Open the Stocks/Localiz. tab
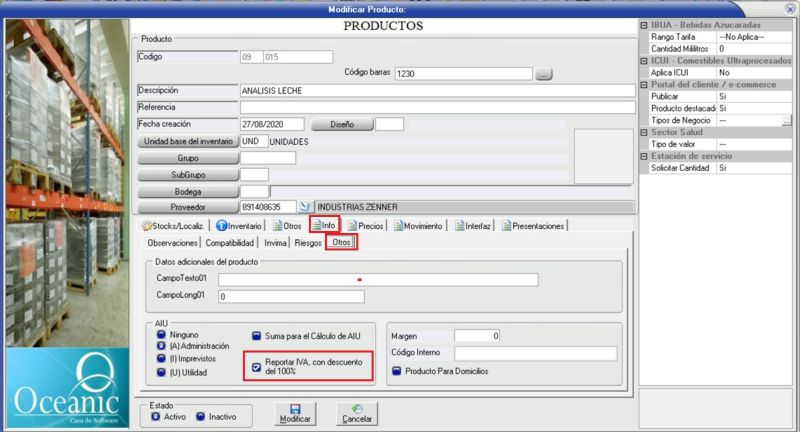 (x=175, y=226)
